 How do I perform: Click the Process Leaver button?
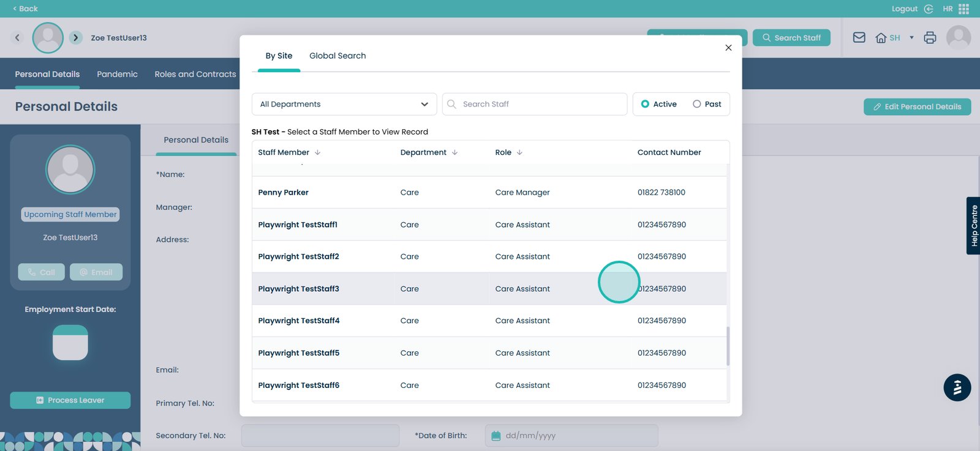coord(70,400)
